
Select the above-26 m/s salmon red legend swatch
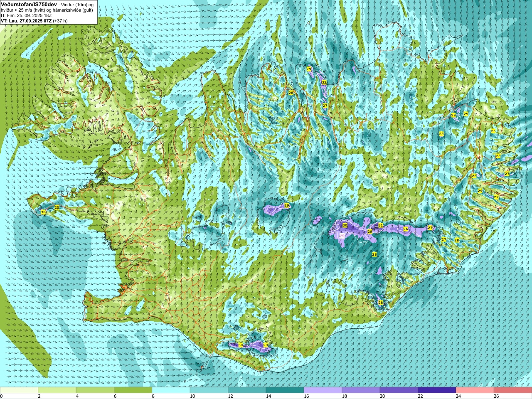(513, 390)
